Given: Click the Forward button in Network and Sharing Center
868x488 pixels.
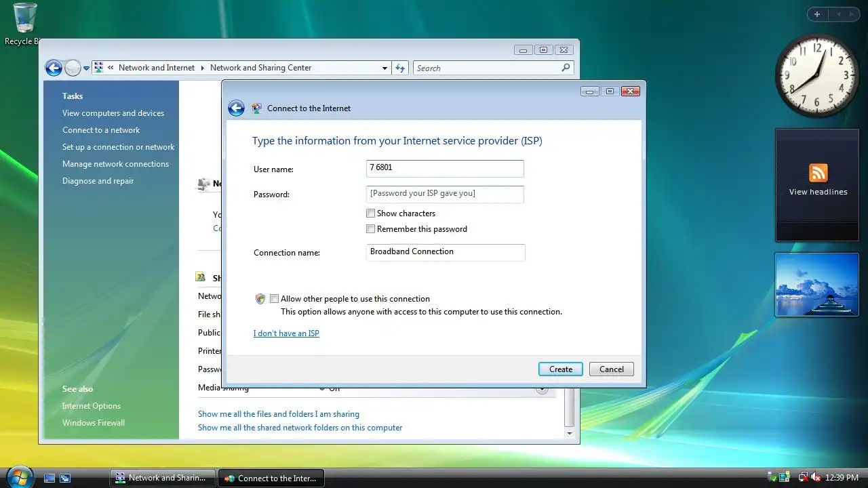Looking at the screenshot, I should [73, 68].
